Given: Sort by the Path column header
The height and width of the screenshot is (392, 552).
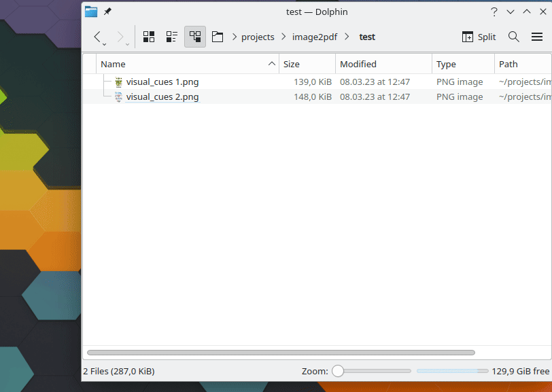Looking at the screenshot, I should [x=523, y=64].
